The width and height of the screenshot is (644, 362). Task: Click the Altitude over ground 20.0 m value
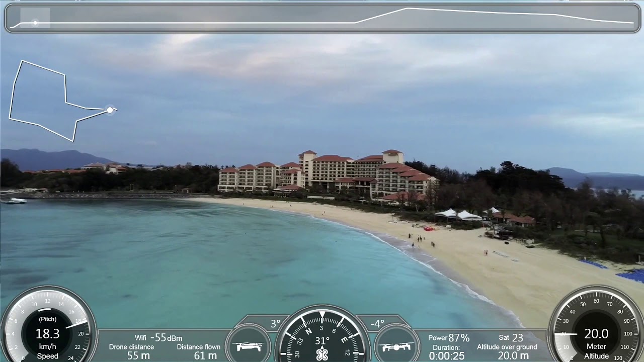click(513, 356)
